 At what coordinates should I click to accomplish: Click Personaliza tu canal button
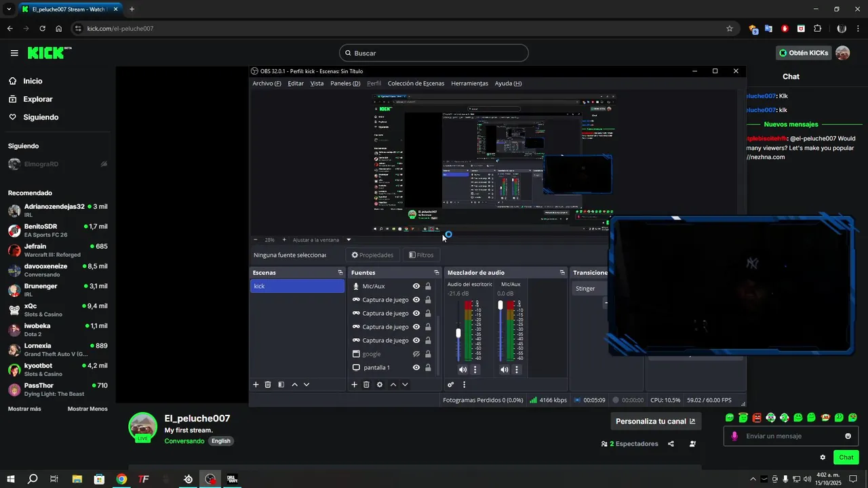[x=656, y=421]
